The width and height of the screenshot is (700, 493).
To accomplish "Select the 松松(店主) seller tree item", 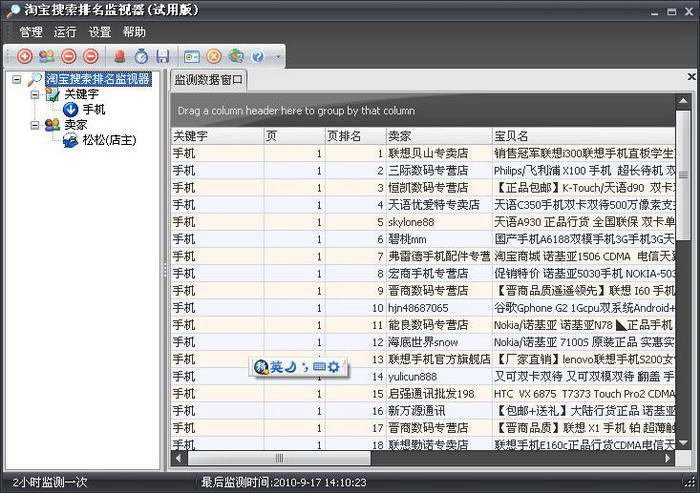I will (x=108, y=140).
